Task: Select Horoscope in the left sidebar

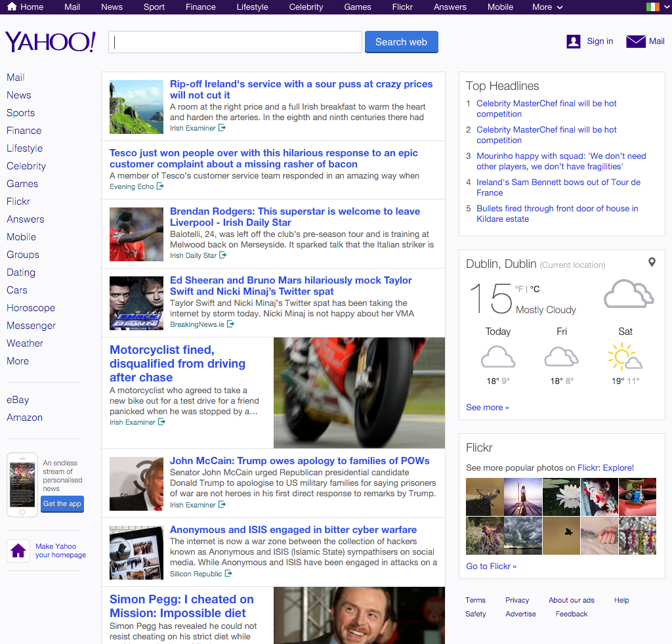Action: [x=31, y=308]
